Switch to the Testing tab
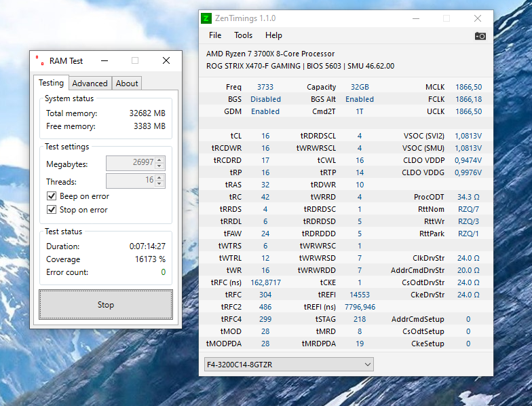Image resolution: width=532 pixels, height=406 pixels. coord(52,83)
